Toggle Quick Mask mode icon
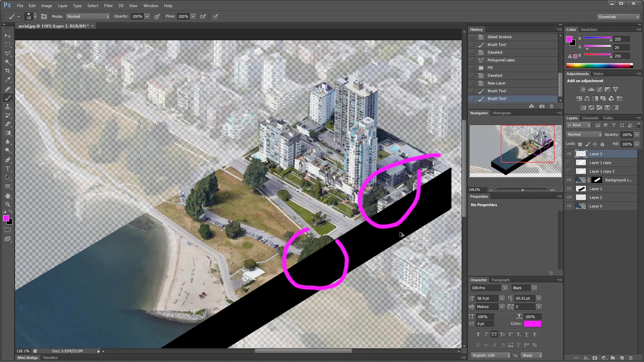644x362 pixels. click(x=8, y=230)
